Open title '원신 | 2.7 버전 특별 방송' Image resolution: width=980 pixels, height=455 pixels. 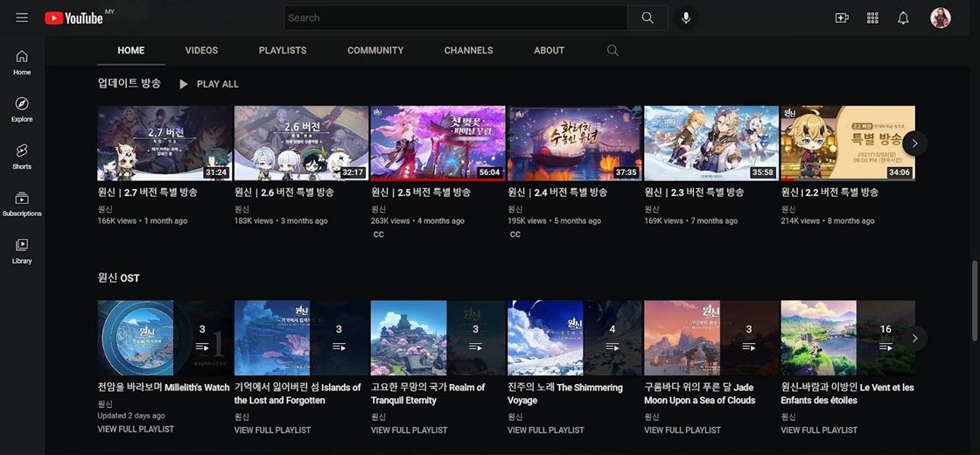pyautogui.click(x=147, y=192)
